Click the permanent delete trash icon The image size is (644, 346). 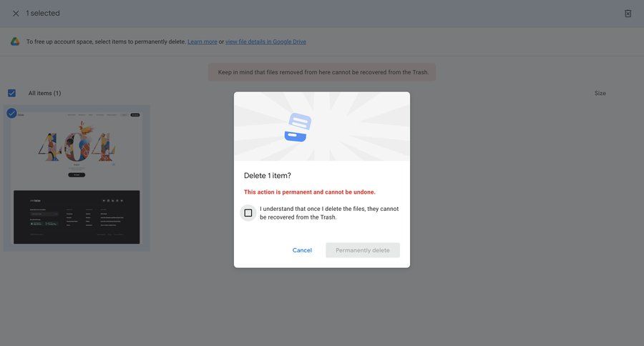[628, 14]
